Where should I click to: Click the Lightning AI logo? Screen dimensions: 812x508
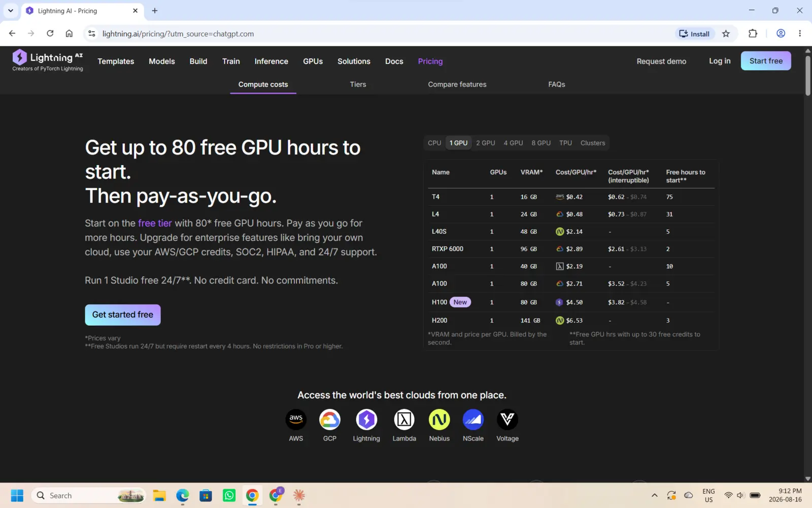point(48,60)
